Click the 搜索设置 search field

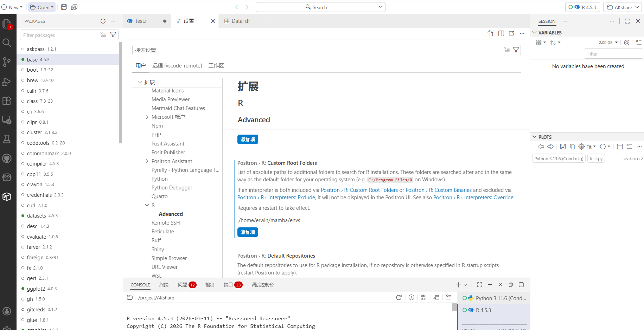click(x=318, y=50)
